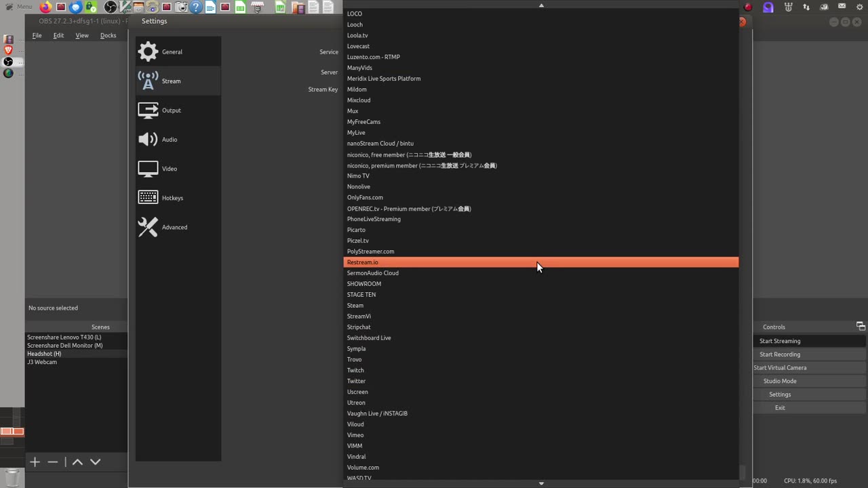The height and width of the screenshot is (488, 868).
Task: Select Nimo TV service entry
Action: 541,176
